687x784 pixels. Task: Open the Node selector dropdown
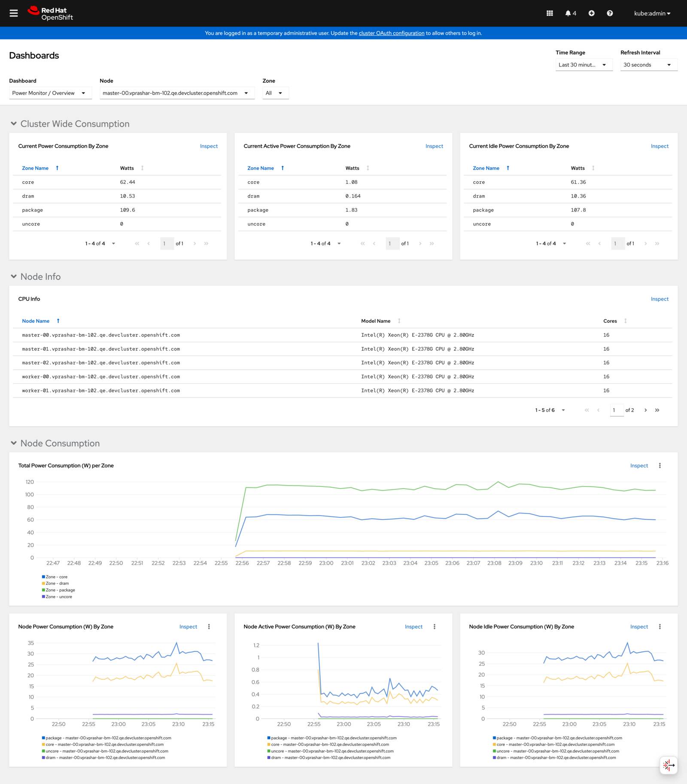pos(177,93)
